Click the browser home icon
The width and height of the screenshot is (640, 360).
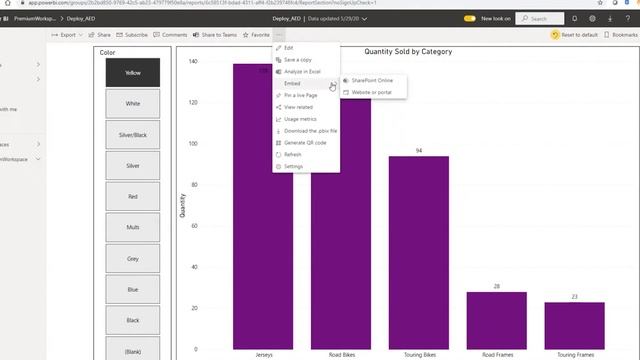tap(8, 3)
